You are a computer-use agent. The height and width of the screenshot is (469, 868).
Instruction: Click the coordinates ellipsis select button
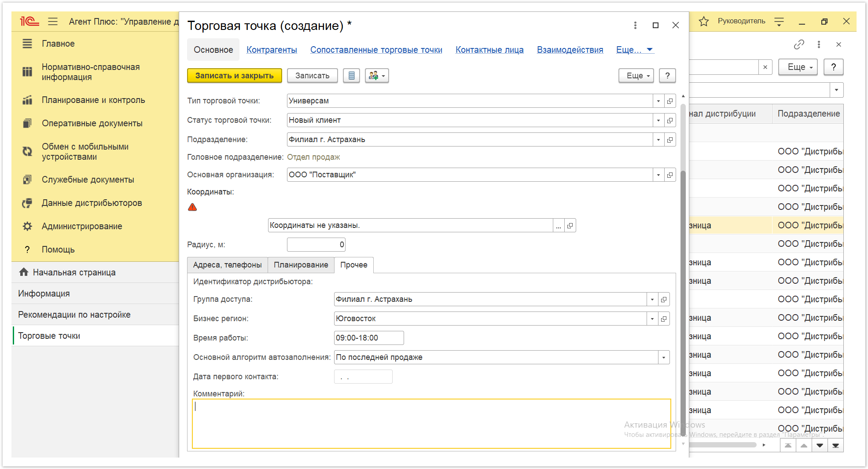click(559, 225)
